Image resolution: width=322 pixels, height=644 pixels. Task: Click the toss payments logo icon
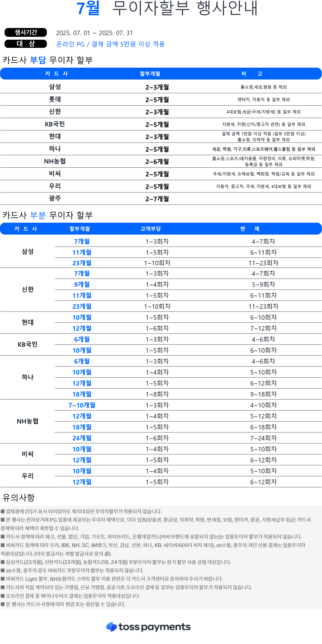click(112, 627)
